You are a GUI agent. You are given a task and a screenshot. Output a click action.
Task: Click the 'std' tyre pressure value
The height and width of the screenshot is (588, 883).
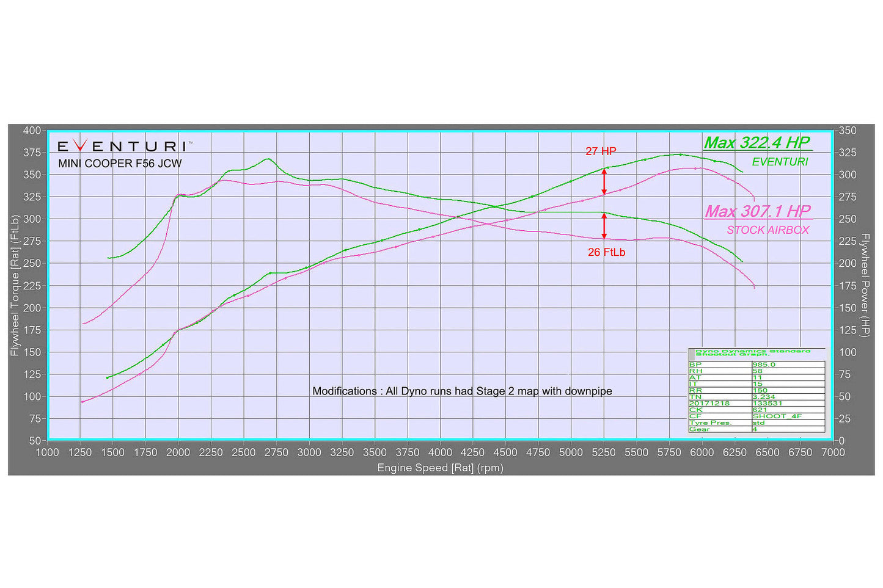tap(758, 423)
